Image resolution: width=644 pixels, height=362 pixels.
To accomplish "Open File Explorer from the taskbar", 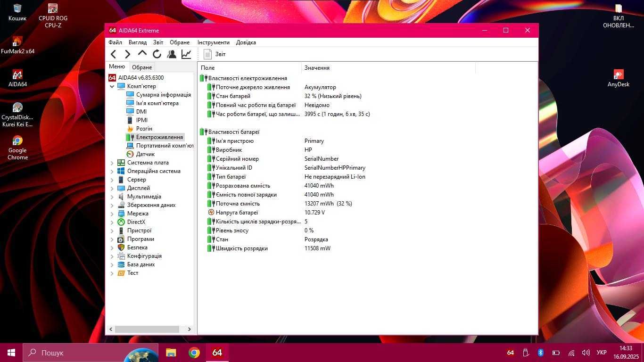I will tap(171, 353).
